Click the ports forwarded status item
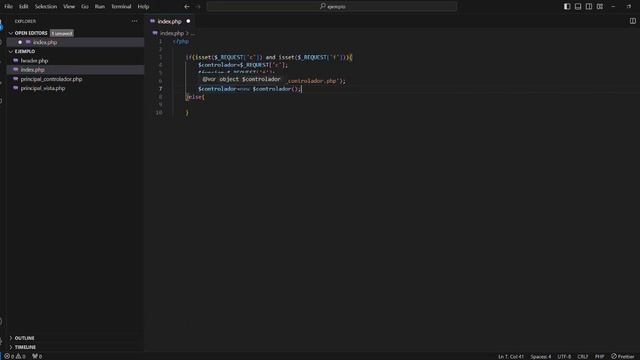This screenshot has width=640, height=360. 37,356
